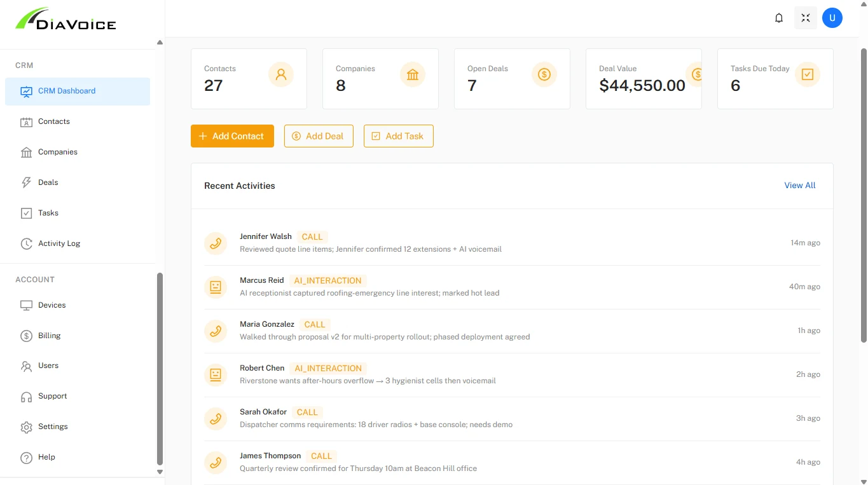This screenshot has height=485, width=868.
Task: Click the DiaVoice logo
Action: [65, 19]
